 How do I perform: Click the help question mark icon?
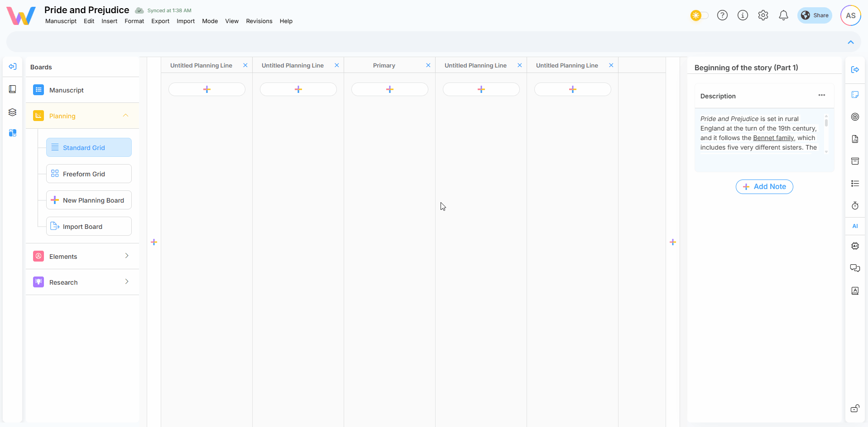(x=722, y=15)
